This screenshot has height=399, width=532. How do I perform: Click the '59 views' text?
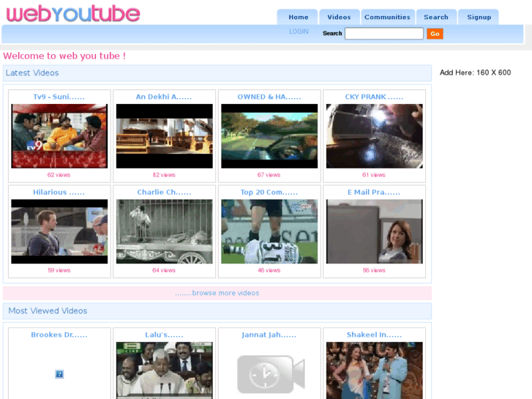click(59, 270)
